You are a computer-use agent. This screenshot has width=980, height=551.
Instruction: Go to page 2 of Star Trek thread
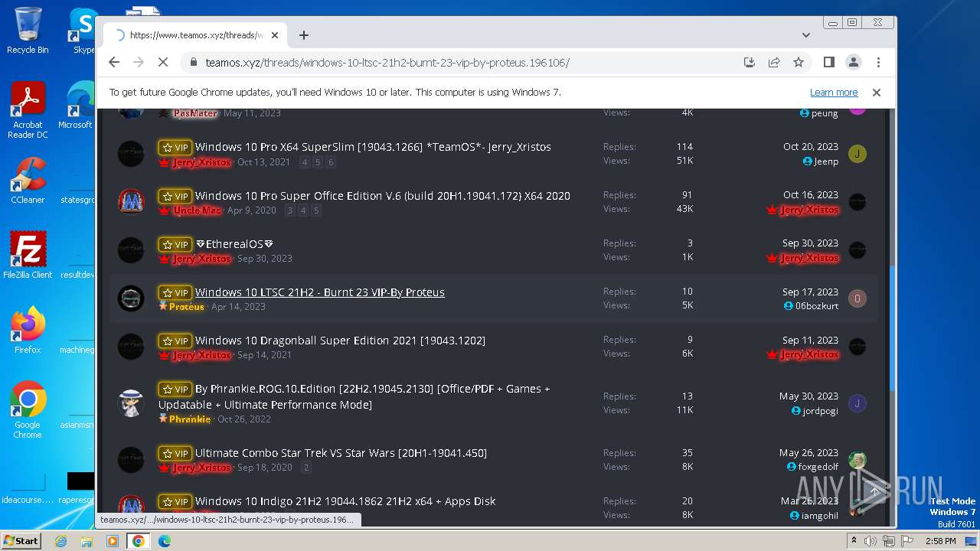(x=306, y=468)
